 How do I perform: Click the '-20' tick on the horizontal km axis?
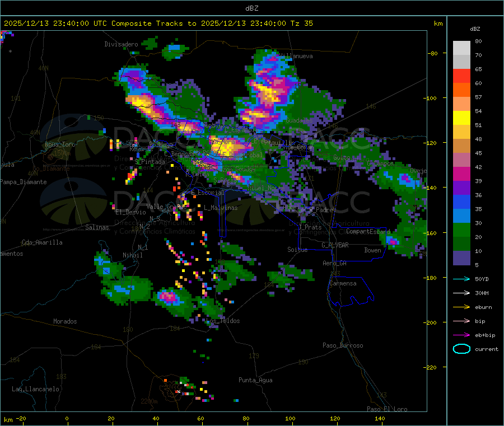(x=21, y=419)
